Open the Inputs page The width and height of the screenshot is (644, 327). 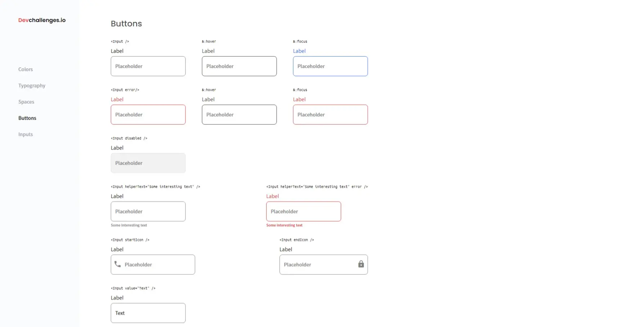[x=25, y=134]
